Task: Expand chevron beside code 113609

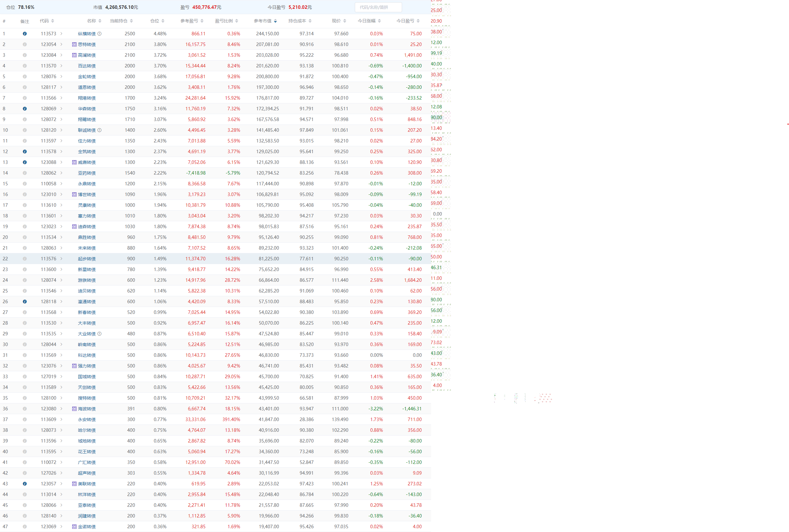Action: (x=61, y=419)
